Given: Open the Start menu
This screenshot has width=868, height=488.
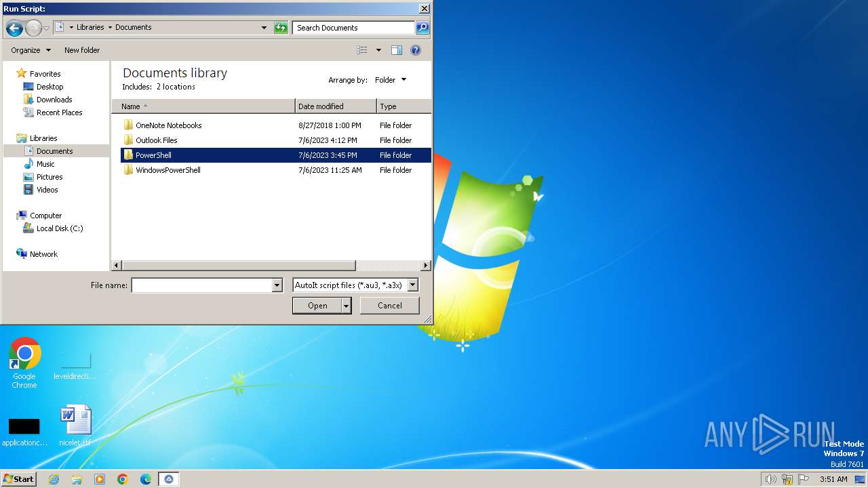Looking at the screenshot, I should click(18, 479).
